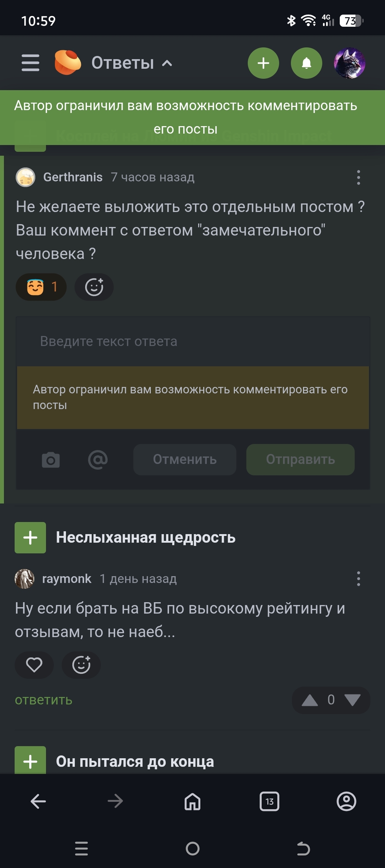Like raymonk's comment with heart
This screenshot has height=868, width=385.
click(x=34, y=665)
